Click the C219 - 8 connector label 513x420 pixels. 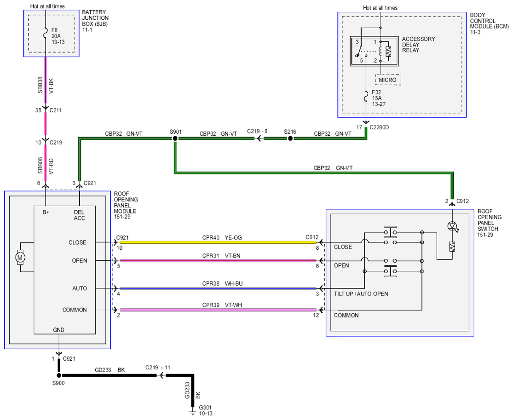coord(257,131)
